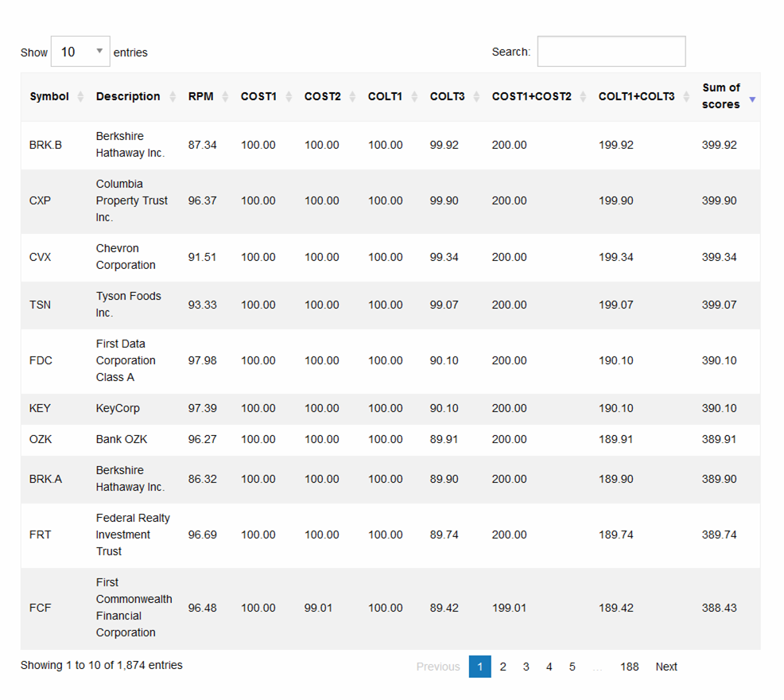The height and width of the screenshot is (700, 784).
Task: Click Sum of scores value 388.43
Action: [719, 608]
